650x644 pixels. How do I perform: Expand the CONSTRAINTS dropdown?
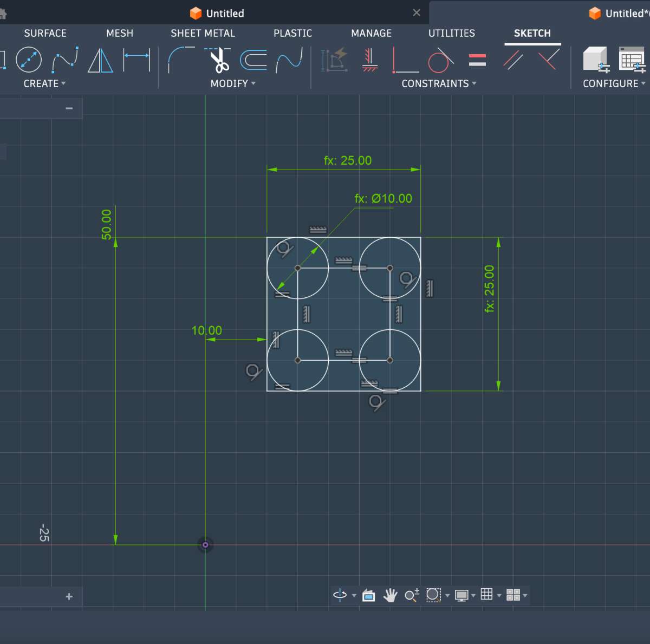tap(439, 83)
